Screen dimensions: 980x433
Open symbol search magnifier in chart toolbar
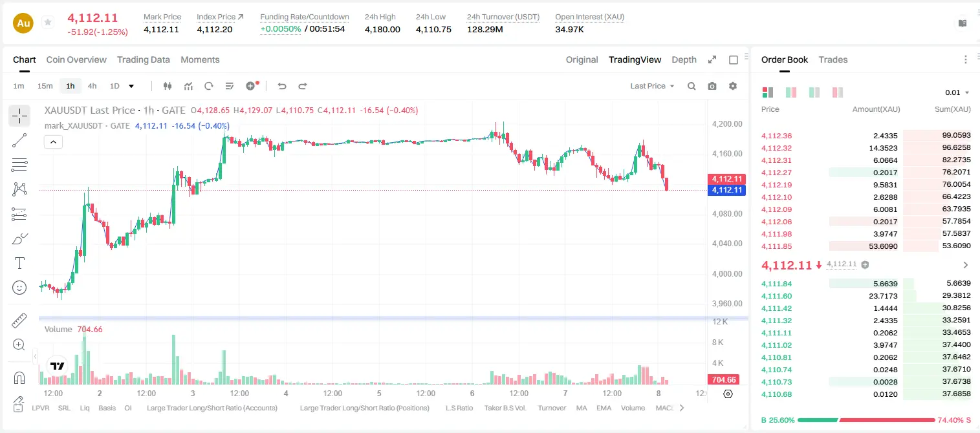[x=691, y=86]
